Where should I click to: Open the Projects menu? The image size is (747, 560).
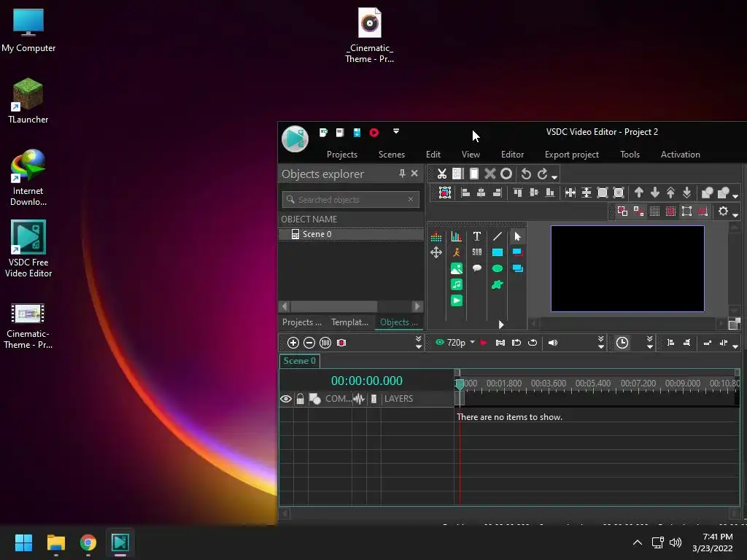pyautogui.click(x=342, y=155)
